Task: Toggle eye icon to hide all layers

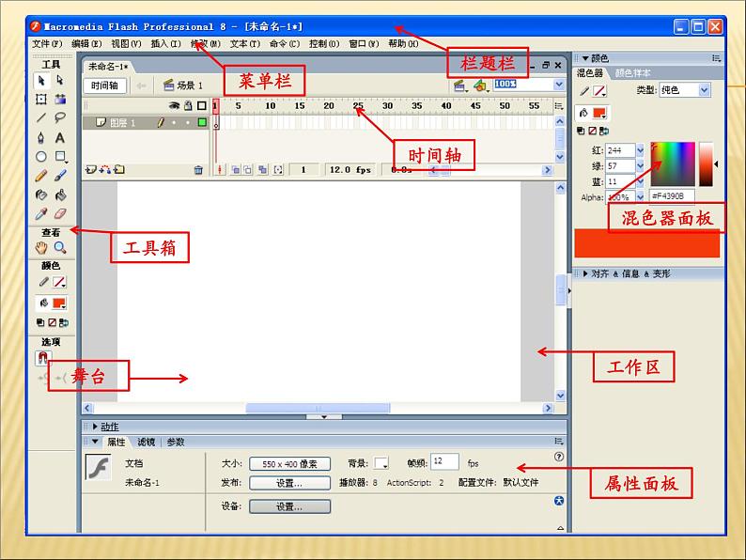Action: coord(175,105)
